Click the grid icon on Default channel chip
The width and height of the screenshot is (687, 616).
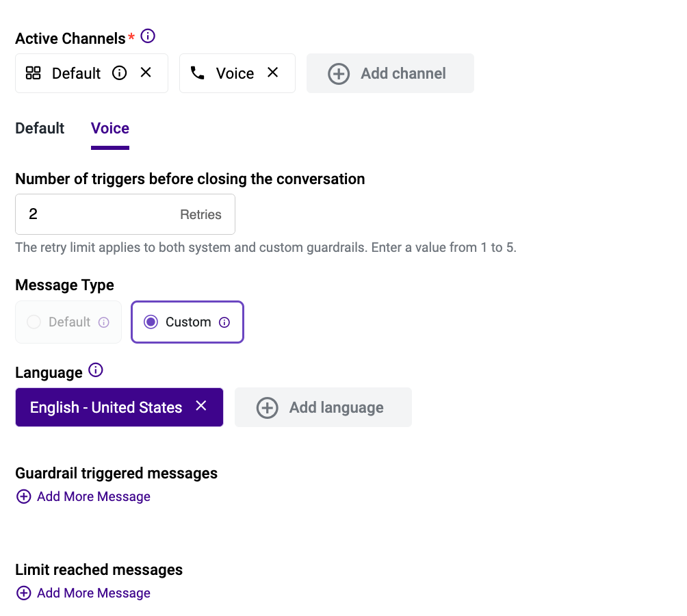click(x=33, y=73)
